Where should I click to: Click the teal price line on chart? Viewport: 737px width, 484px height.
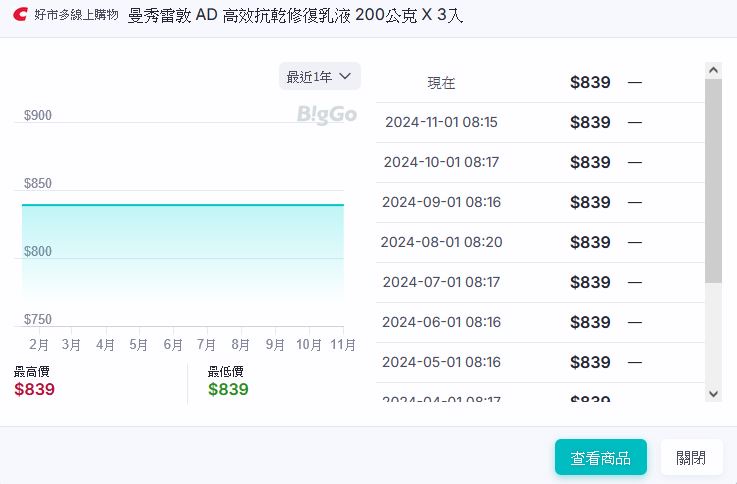(182, 205)
